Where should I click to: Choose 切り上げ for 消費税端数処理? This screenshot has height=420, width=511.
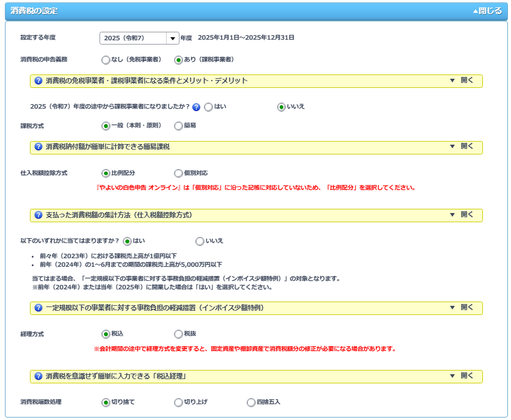tap(178, 402)
